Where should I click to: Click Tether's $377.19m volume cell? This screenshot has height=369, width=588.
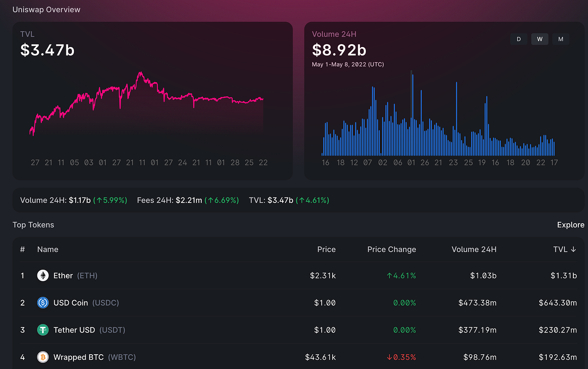(478, 330)
